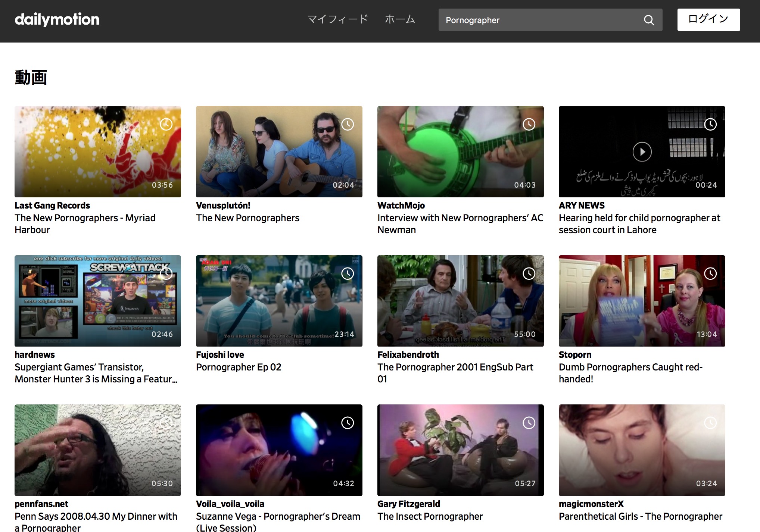Add Myriad Harbour video to watch later
Image resolution: width=760 pixels, height=532 pixels.
point(166,124)
